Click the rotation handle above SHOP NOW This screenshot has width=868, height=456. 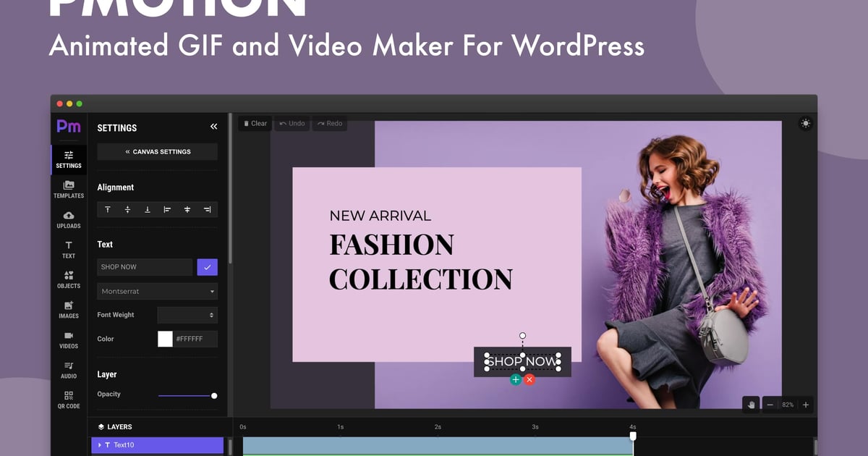pos(522,336)
